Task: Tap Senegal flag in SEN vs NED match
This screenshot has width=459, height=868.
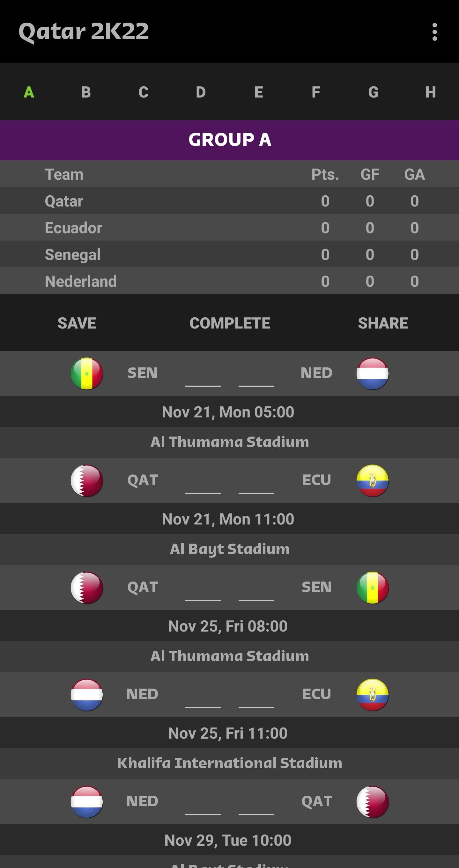Action: tap(87, 373)
